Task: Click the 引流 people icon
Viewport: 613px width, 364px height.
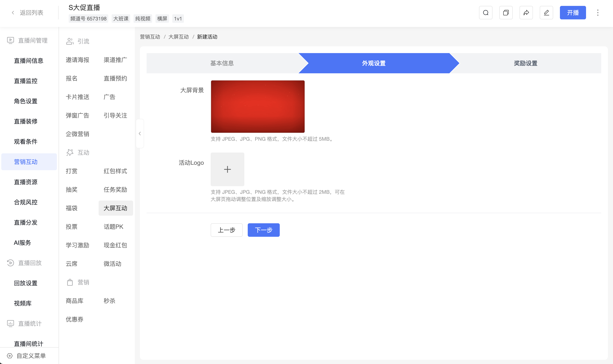Action: coord(70,41)
